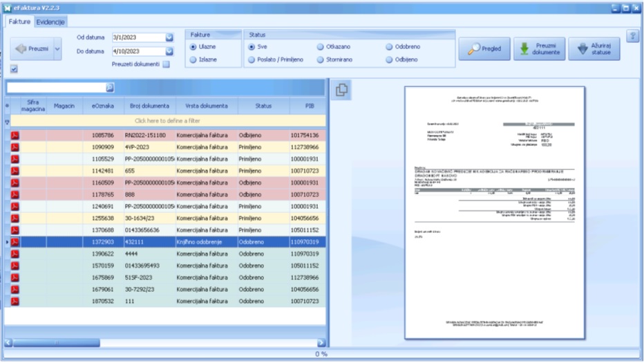Image resolution: width=644 pixels, height=363 pixels.
Task: Select status Sve radio button
Action: pyautogui.click(x=252, y=47)
